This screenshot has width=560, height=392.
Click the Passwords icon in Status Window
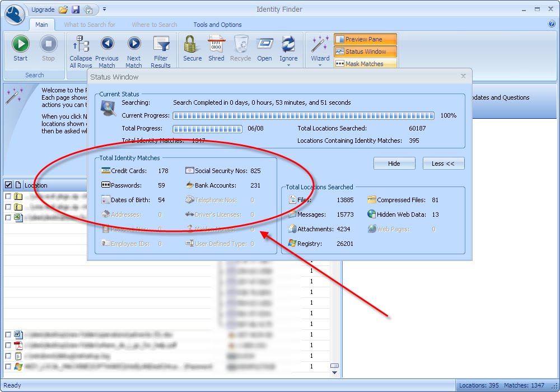(105, 185)
